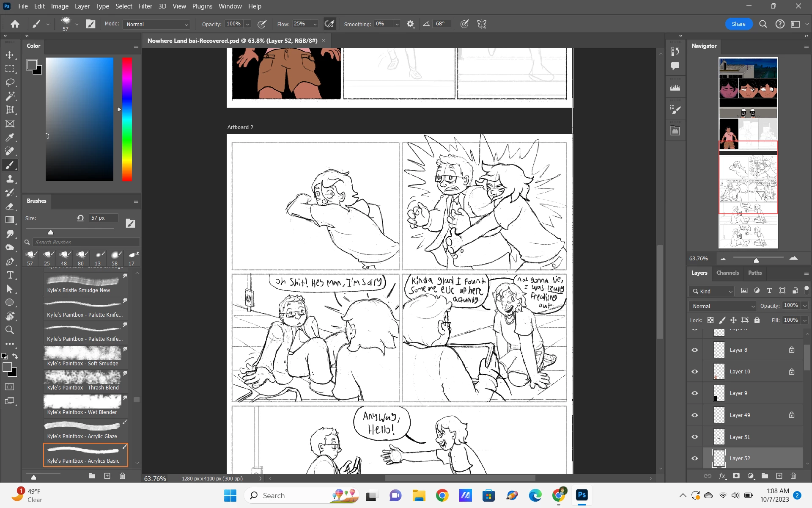Open the brush Mode dropdown
Viewport: 812px width, 508px height.
(156, 24)
